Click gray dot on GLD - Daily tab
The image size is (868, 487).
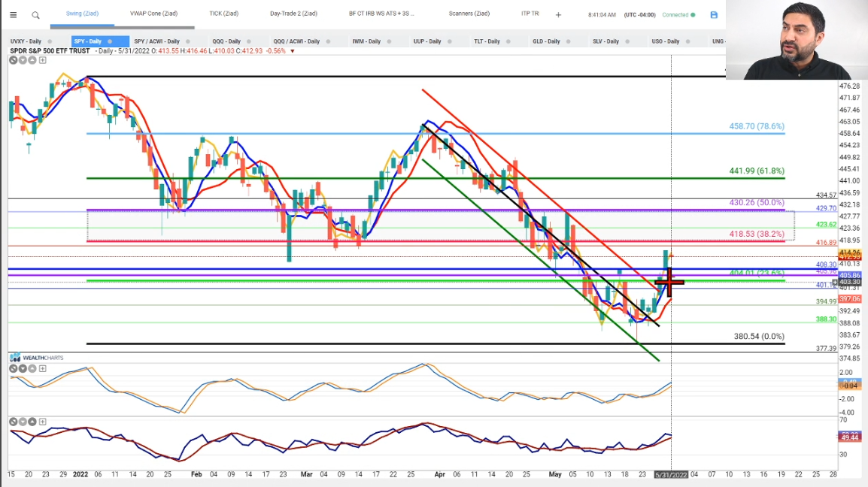point(568,41)
